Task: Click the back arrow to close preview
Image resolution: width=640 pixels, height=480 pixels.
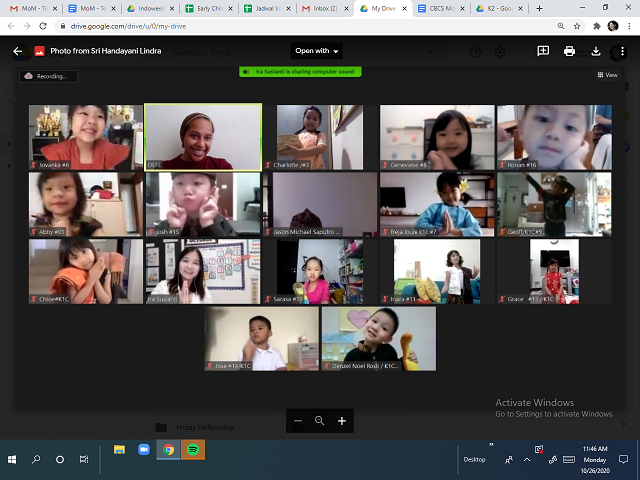Action: pyautogui.click(x=17, y=51)
